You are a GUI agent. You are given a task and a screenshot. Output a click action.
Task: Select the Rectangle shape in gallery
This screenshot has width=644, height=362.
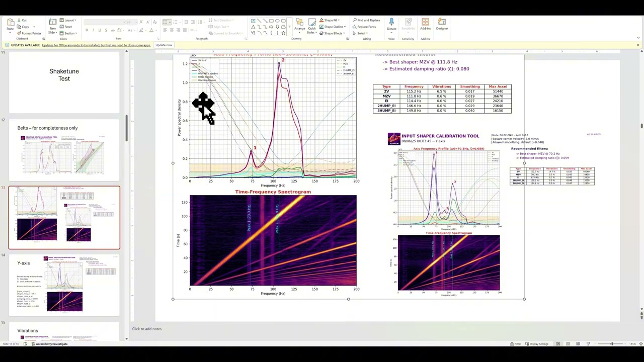tap(271, 21)
